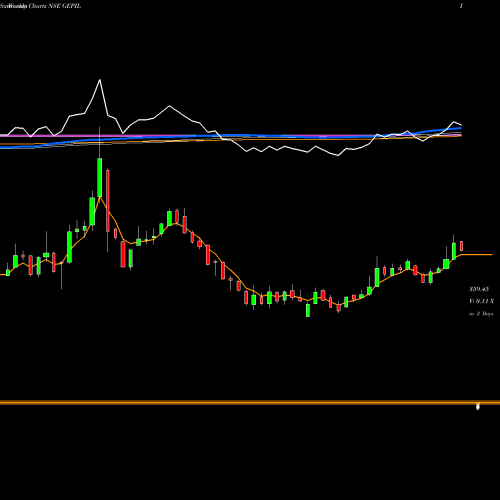This screenshot has width=500, height=500.
Task: Click the tallest green candlestick at the peak
Action: coord(100,177)
